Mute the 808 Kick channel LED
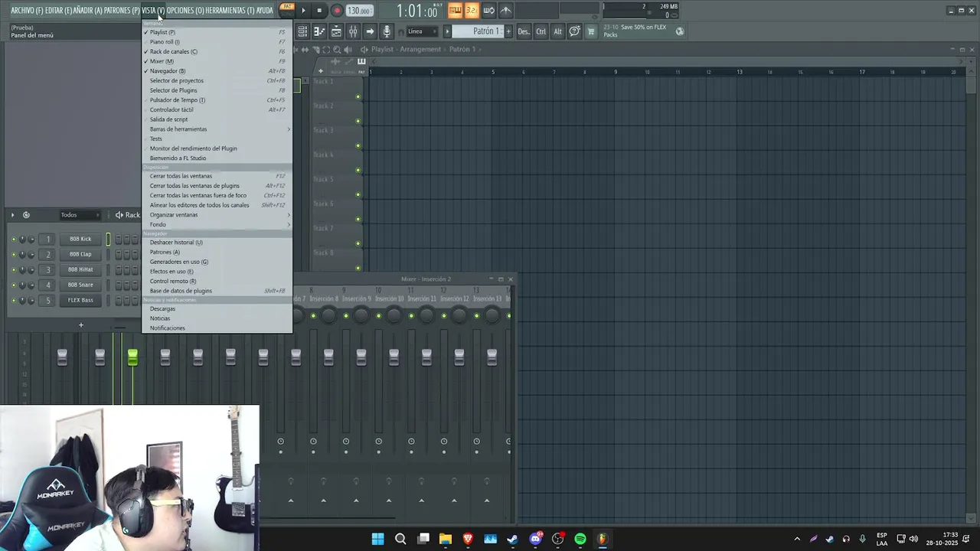Image resolution: width=980 pixels, height=551 pixels. pyautogui.click(x=13, y=239)
